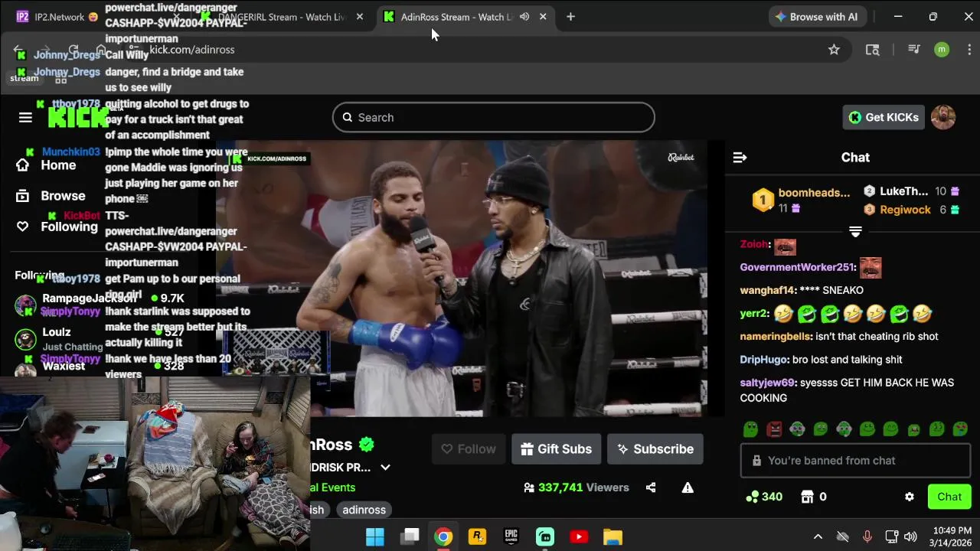
Task: Open File Explorer on taskbar
Action: click(x=612, y=536)
